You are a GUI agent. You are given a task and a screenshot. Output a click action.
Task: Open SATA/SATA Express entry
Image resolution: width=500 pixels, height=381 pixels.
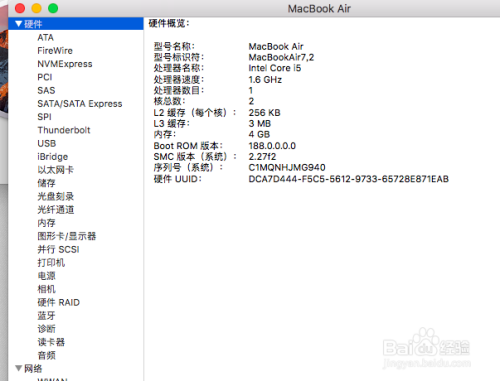click(x=80, y=104)
